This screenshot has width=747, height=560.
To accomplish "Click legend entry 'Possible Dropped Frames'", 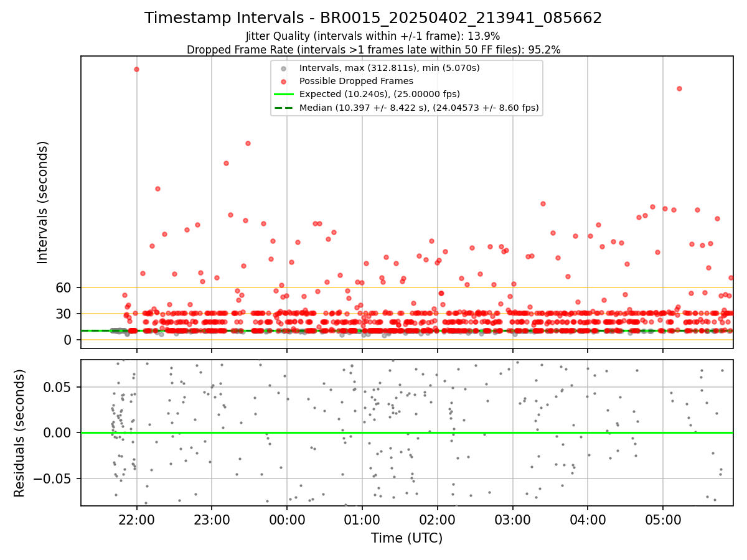I will coord(356,81).
